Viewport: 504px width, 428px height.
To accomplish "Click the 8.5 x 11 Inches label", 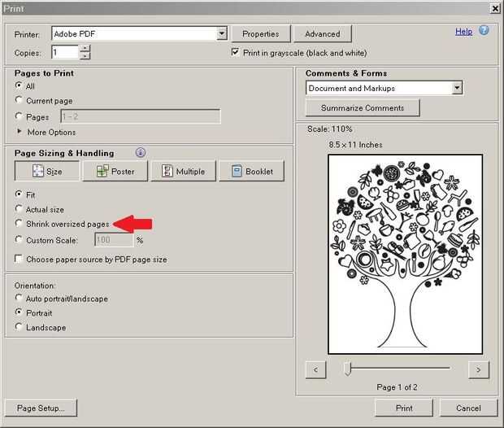I will click(355, 145).
